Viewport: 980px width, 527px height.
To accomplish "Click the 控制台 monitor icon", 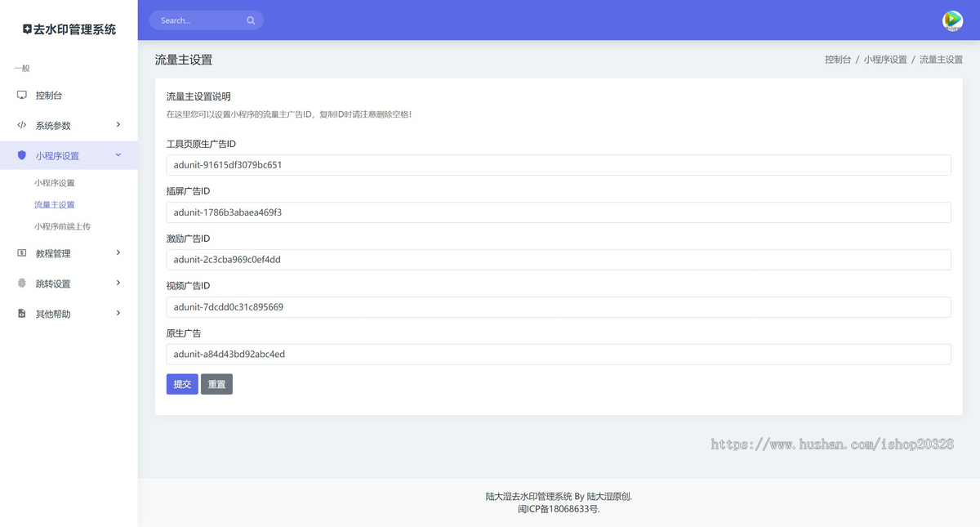I will click(x=22, y=95).
